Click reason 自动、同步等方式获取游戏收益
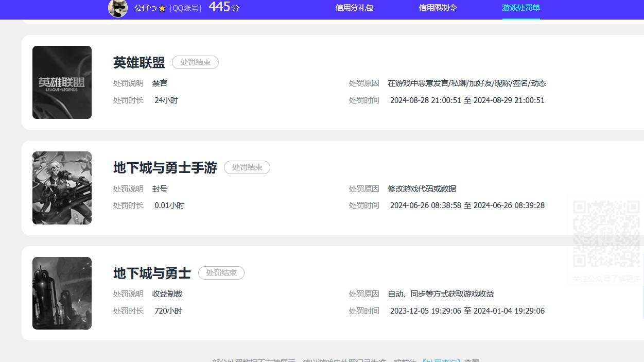The image size is (644, 362). click(x=441, y=294)
